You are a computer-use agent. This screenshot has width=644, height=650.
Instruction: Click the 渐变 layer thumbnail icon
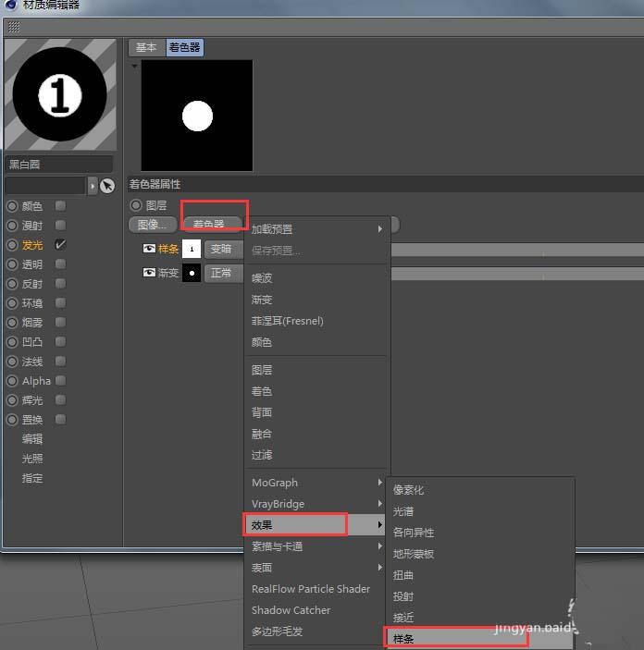[x=192, y=274]
